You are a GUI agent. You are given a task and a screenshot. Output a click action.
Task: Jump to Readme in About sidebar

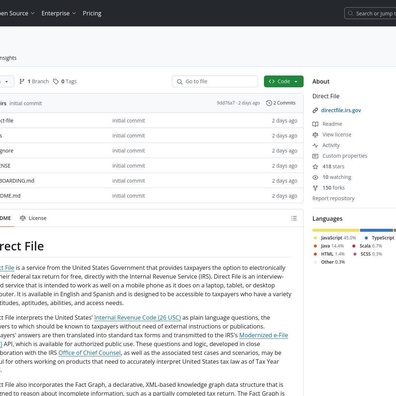click(332, 124)
